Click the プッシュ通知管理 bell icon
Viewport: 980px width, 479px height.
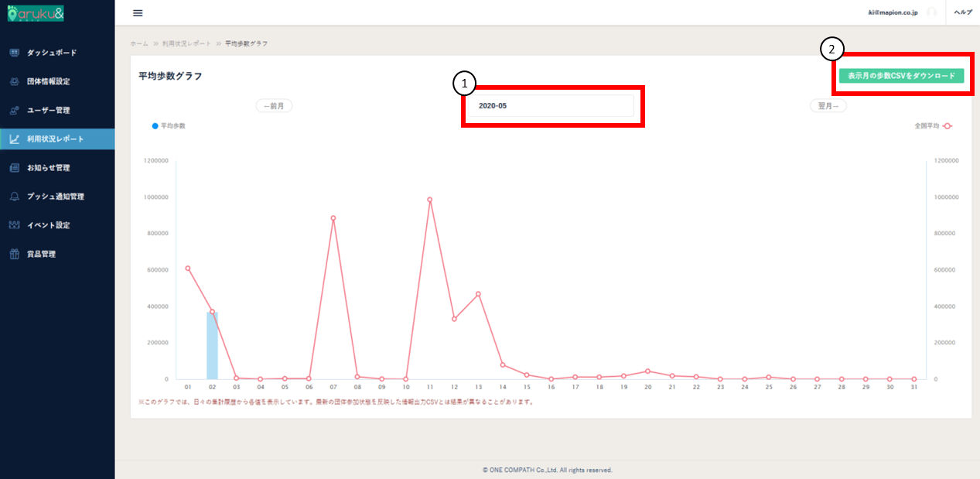(14, 197)
